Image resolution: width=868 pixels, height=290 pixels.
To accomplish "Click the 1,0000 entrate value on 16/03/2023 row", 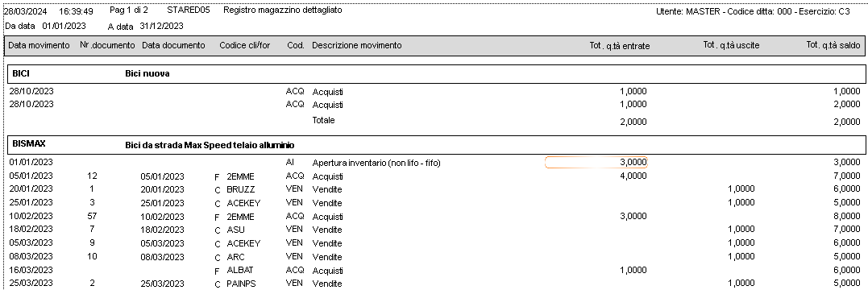I will coord(633,270).
